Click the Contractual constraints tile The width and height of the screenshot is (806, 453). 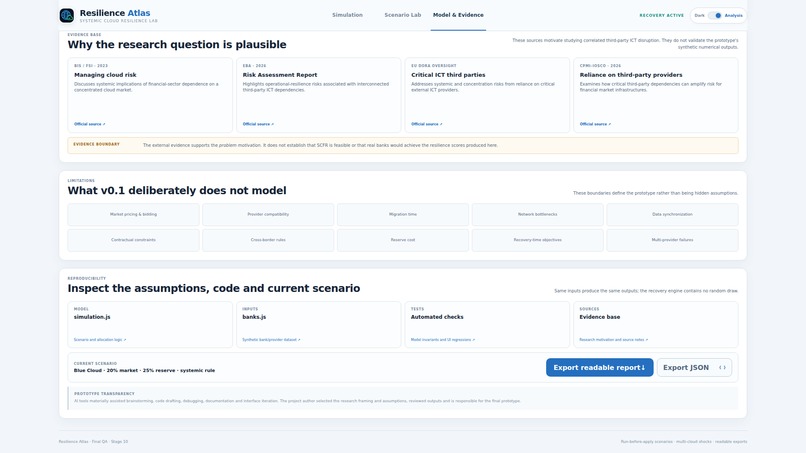click(x=133, y=240)
